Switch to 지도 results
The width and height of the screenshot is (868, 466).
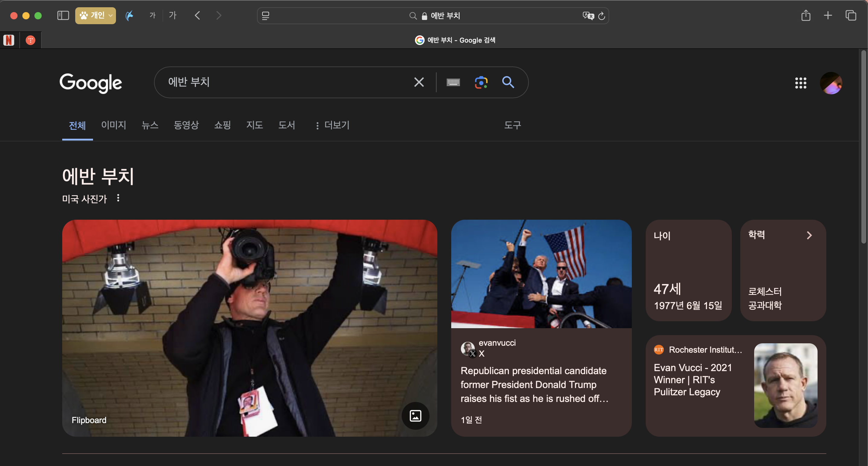tap(254, 125)
